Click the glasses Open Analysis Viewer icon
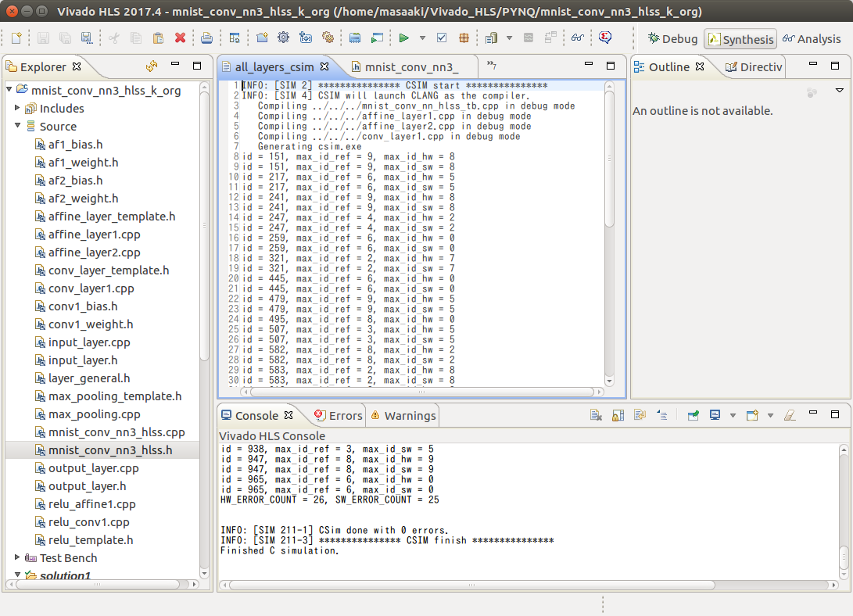Image resolution: width=853 pixels, height=616 pixels. click(578, 38)
